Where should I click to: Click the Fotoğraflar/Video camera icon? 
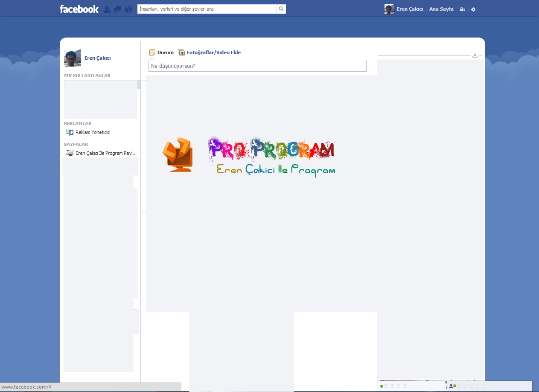[181, 52]
